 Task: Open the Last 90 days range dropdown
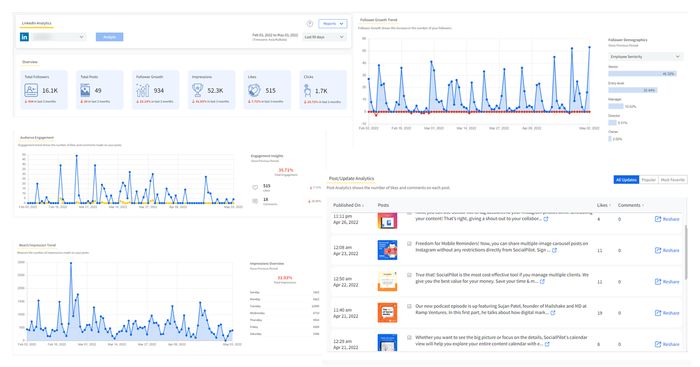[324, 37]
